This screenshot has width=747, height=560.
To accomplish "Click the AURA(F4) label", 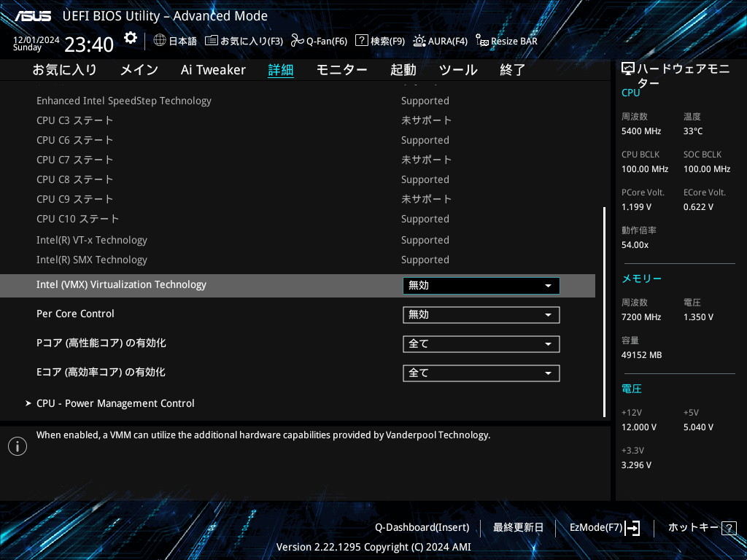I will coord(448,42).
